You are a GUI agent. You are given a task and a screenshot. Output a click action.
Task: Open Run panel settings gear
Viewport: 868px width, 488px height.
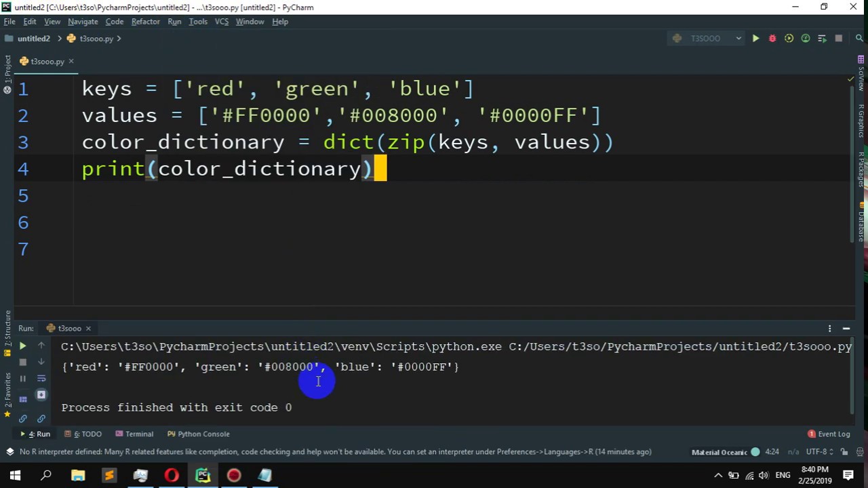click(x=829, y=329)
